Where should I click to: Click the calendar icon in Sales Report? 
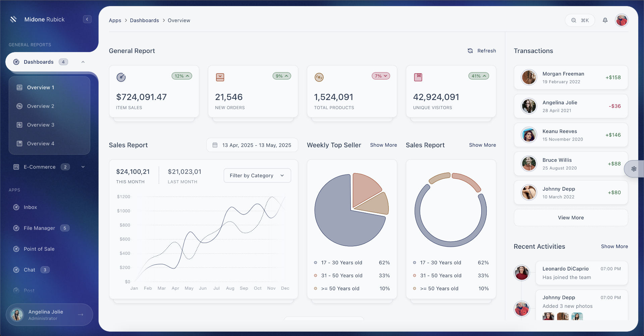coord(215,145)
